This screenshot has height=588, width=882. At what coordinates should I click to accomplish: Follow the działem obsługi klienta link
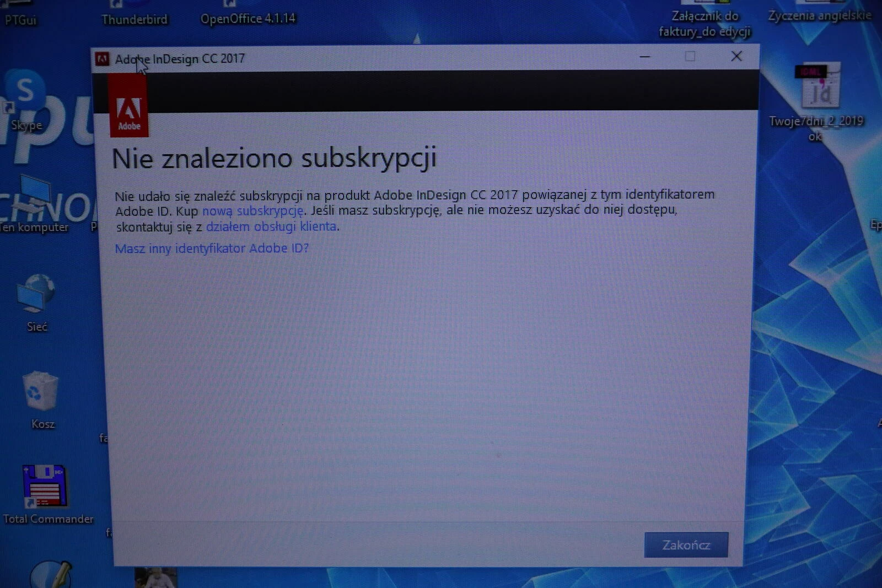pos(271,226)
